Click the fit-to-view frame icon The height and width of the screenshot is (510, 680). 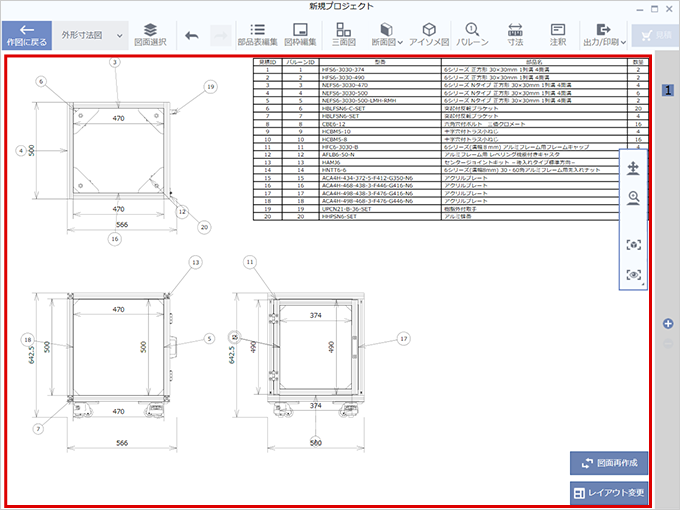(x=635, y=244)
